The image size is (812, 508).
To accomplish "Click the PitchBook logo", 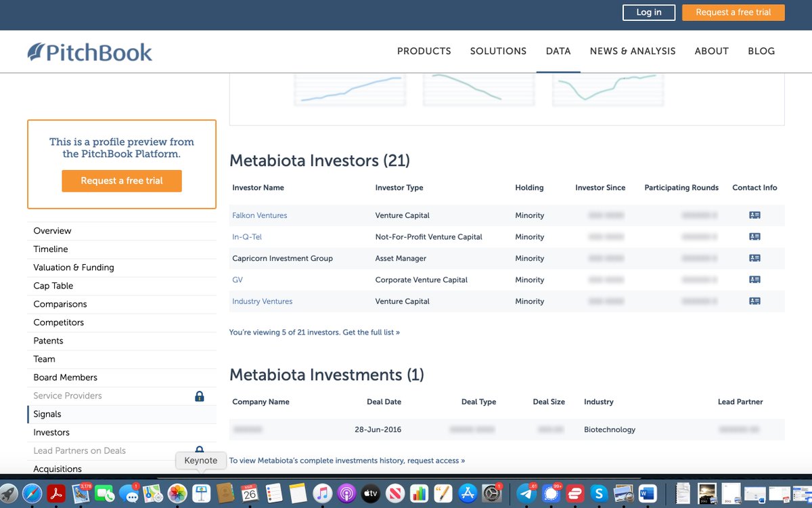I will [90, 51].
